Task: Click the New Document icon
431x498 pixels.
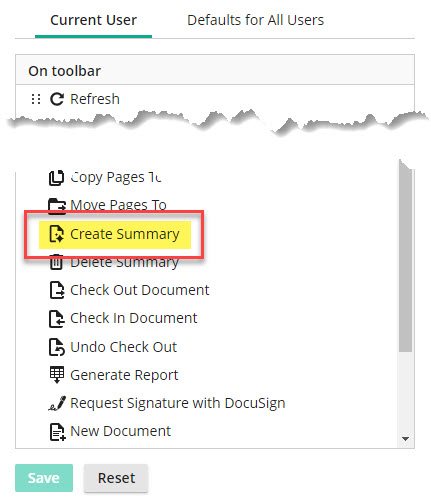Action: click(x=57, y=432)
